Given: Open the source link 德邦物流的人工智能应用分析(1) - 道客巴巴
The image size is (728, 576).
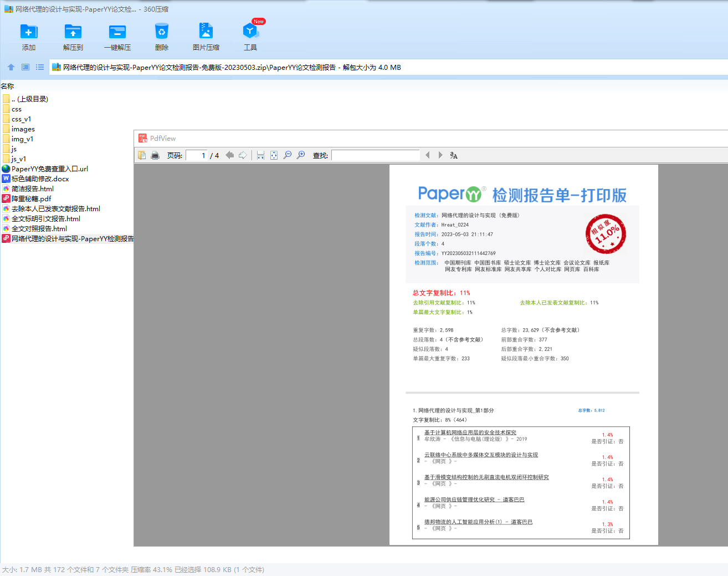Looking at the screenshot, I should [479, 522].
